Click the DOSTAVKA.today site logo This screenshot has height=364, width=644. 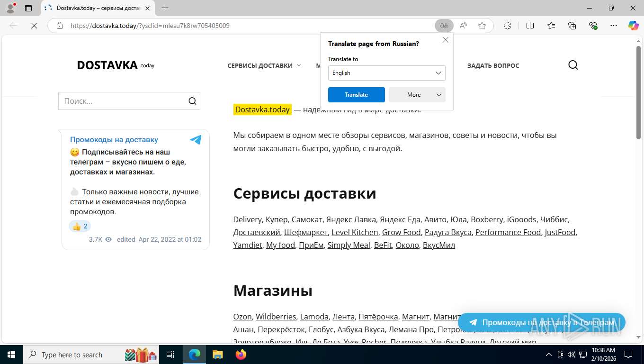(x=116, y=65)
